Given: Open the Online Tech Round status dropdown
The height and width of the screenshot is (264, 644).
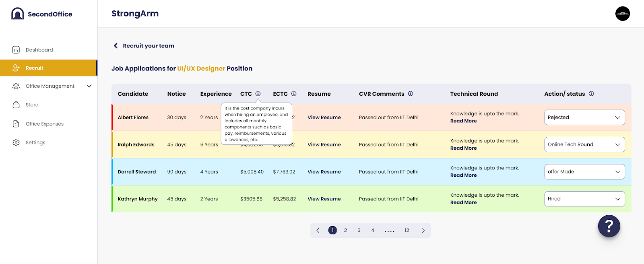Looking at the screenshot, I should (584, 144).
